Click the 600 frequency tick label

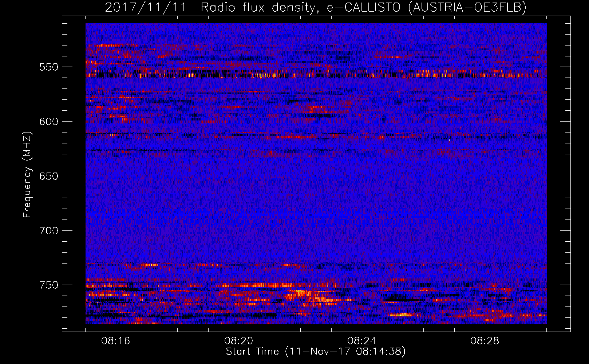coord(49,122)
